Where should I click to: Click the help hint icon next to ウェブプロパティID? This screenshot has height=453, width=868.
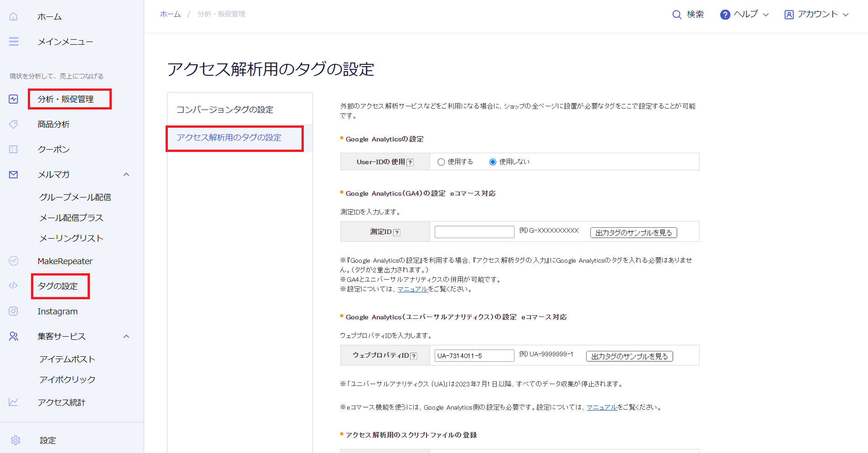tap(414, 356)
